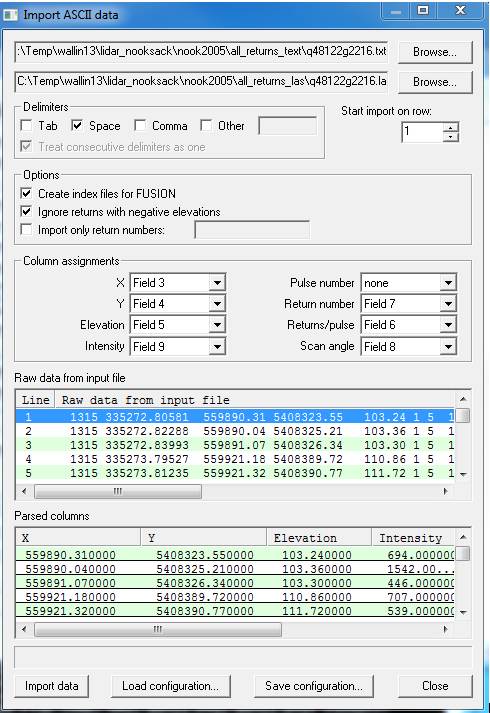The width and height of the screenshot is (490, 713).
Task: Click parsed columns scroll-up arrow
Action: (463, 537)
